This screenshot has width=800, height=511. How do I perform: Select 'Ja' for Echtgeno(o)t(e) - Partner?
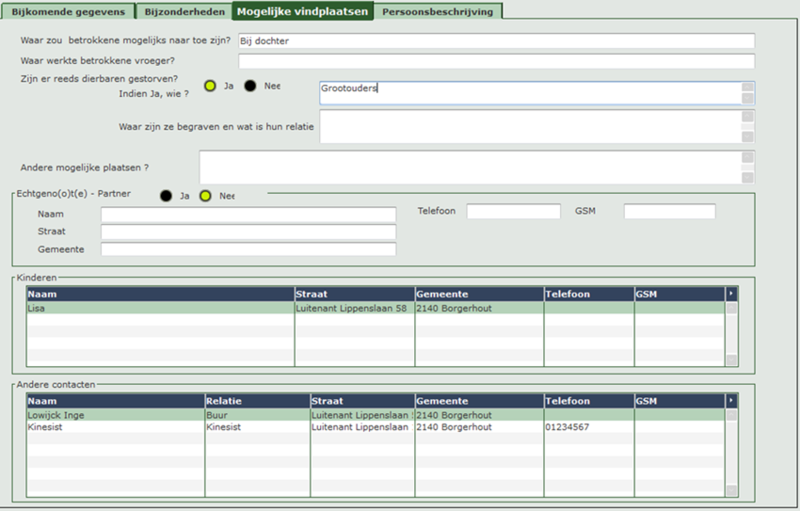166,196
